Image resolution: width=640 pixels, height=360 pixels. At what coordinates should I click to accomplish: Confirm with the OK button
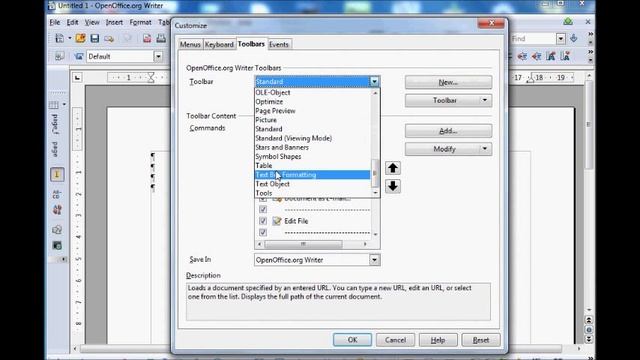point(352,340)
